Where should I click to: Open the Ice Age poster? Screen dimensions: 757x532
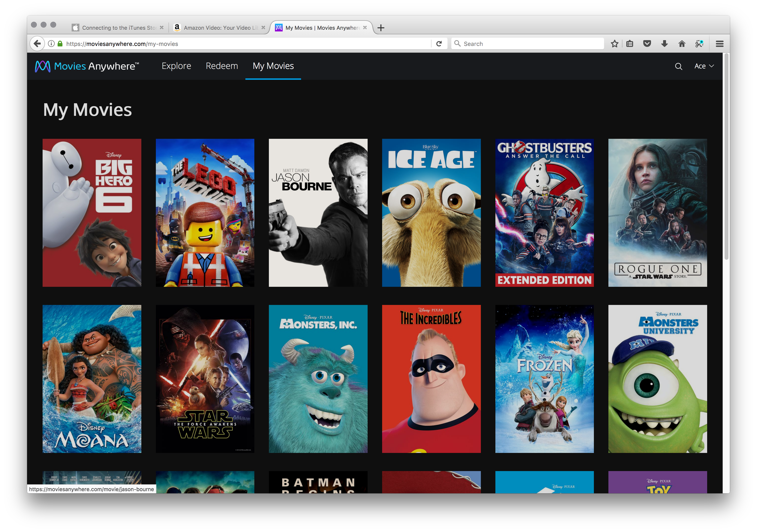pos(431,213)
